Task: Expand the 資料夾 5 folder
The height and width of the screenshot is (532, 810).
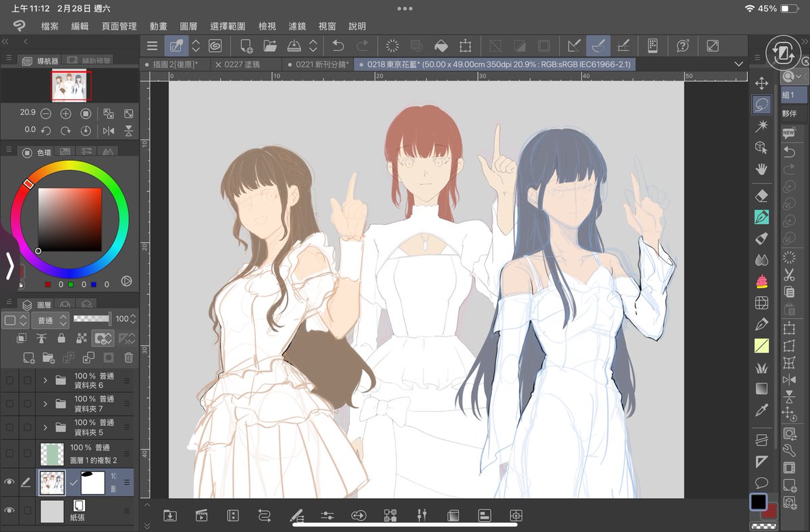Action: [x=45, y=427]
